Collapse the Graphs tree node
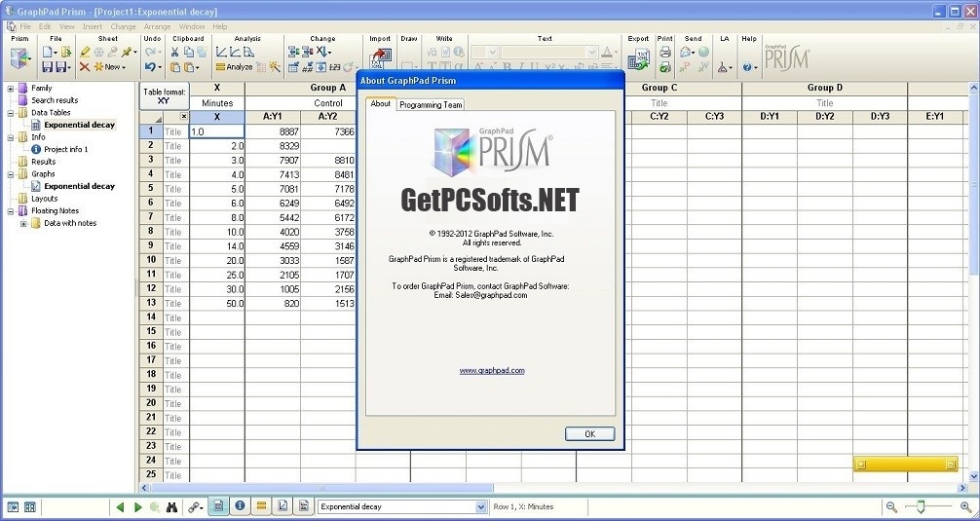Image resolution: width=980 pixels, height=521 pixels. pos(11,173)
